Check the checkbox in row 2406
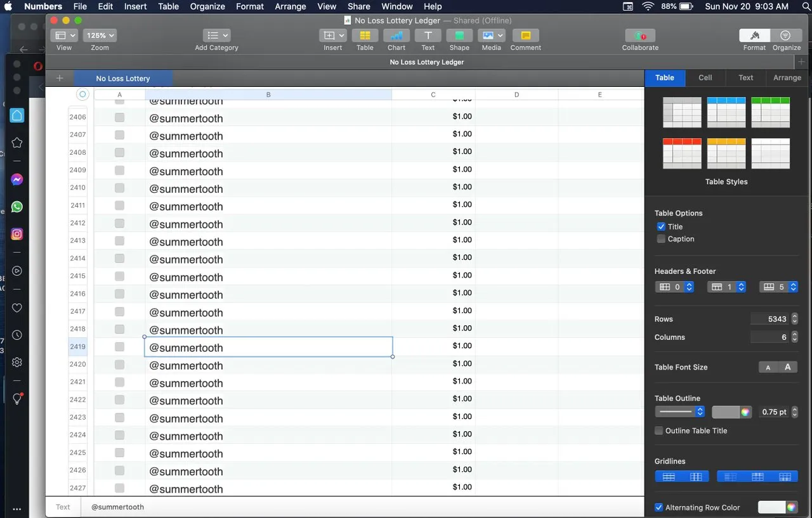 point(119,117)
